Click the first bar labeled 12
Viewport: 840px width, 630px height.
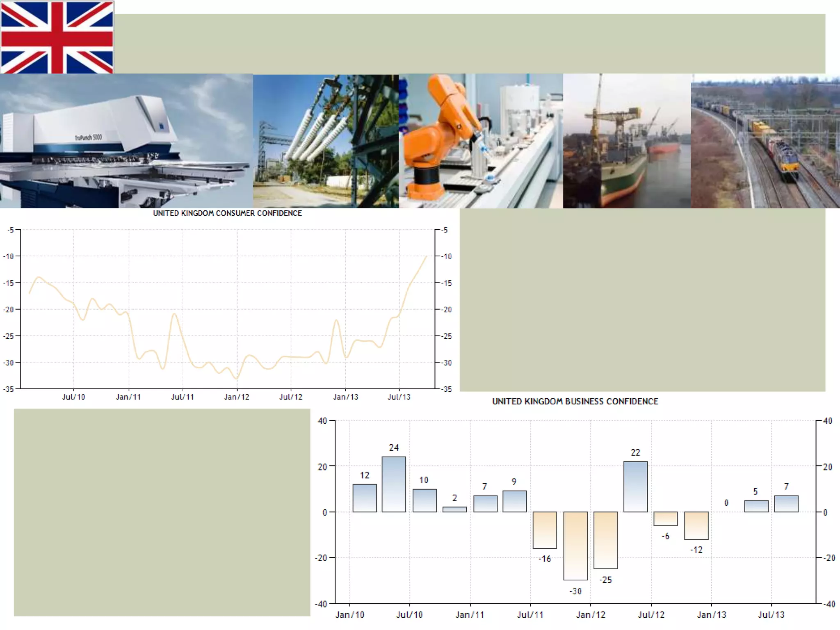(365, 498)
